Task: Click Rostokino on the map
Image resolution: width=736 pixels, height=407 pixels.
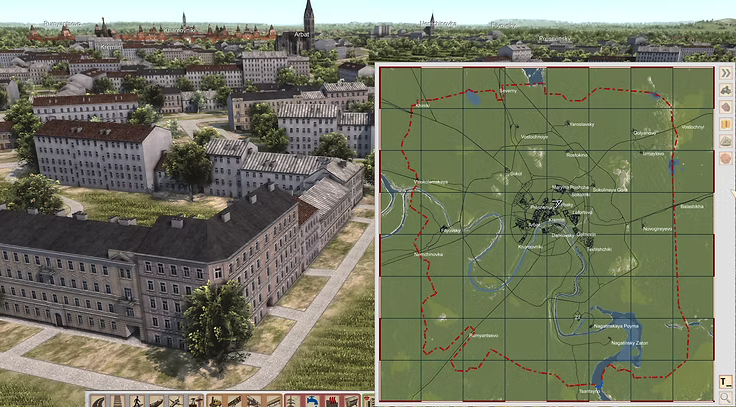Action: (x=577, y=155)
